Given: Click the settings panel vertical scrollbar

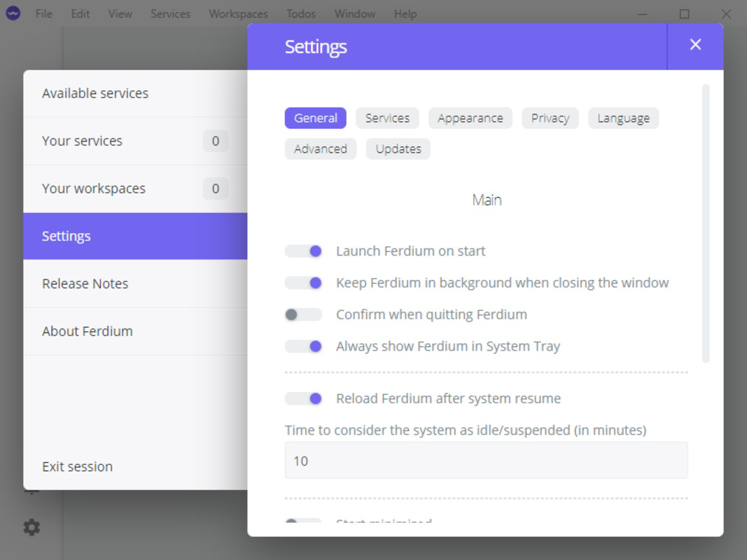Looking at the screenshot, I should 706,224.
